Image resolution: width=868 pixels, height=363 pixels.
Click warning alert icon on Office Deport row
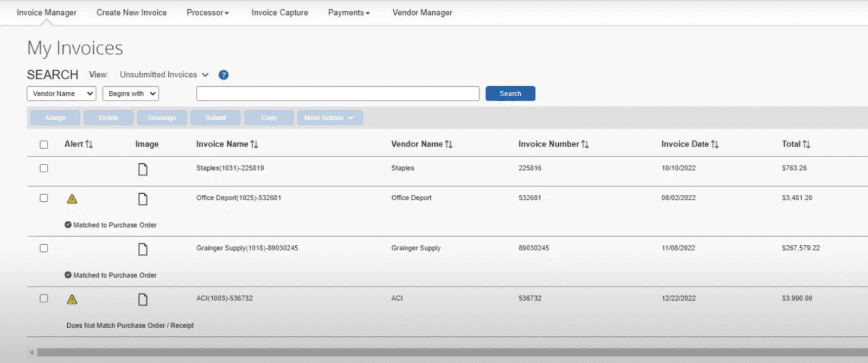pos(72,199)
